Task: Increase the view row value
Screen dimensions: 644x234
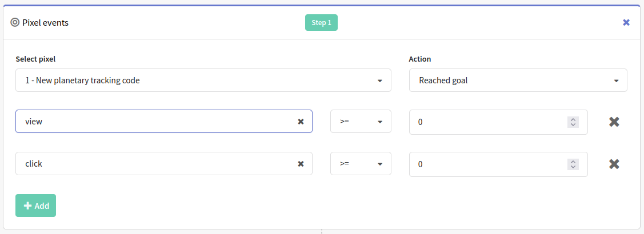Action: click(x=573, y=119)
